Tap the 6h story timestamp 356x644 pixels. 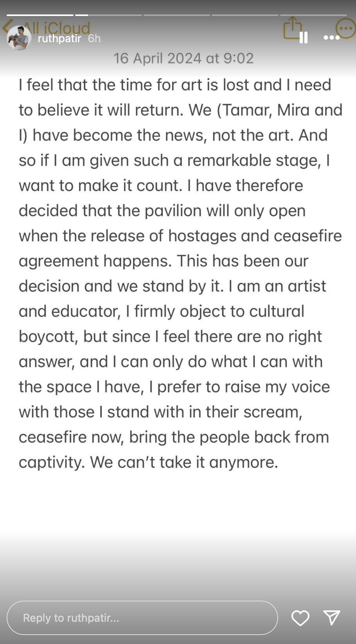[x=94, y=38]
